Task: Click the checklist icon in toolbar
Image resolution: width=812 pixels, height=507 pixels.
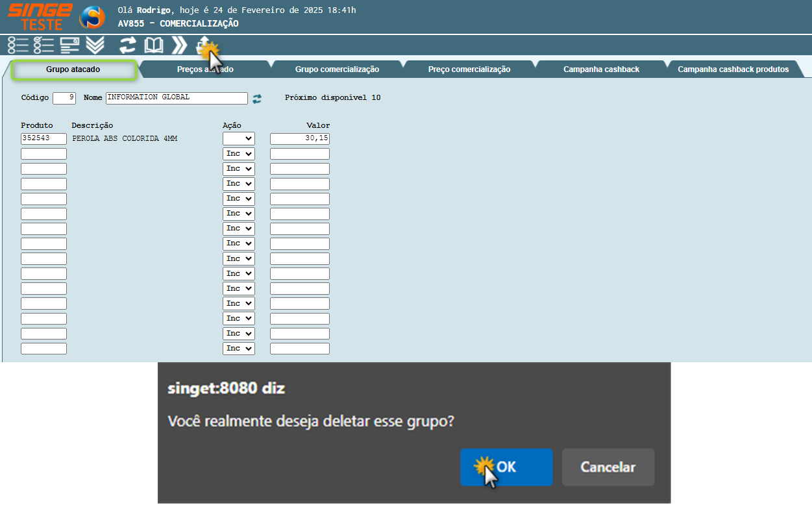Action: click(43, 45)
